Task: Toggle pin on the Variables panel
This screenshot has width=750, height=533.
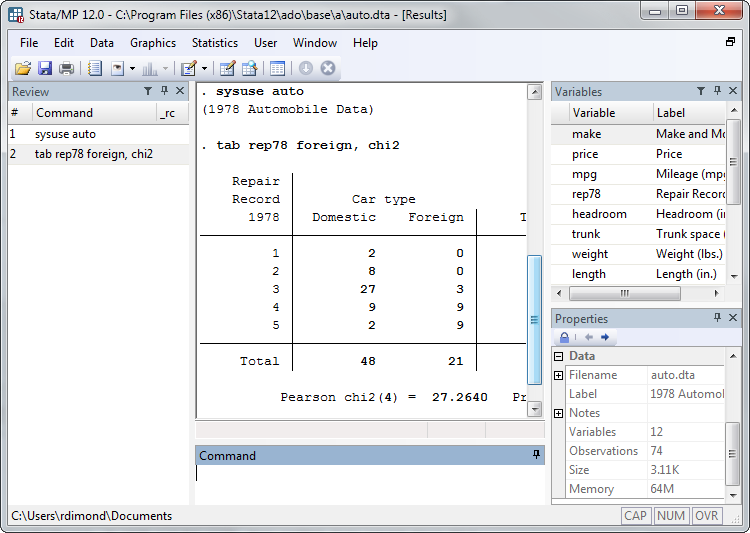Action: pyautogui.click(x=717, y=91)
